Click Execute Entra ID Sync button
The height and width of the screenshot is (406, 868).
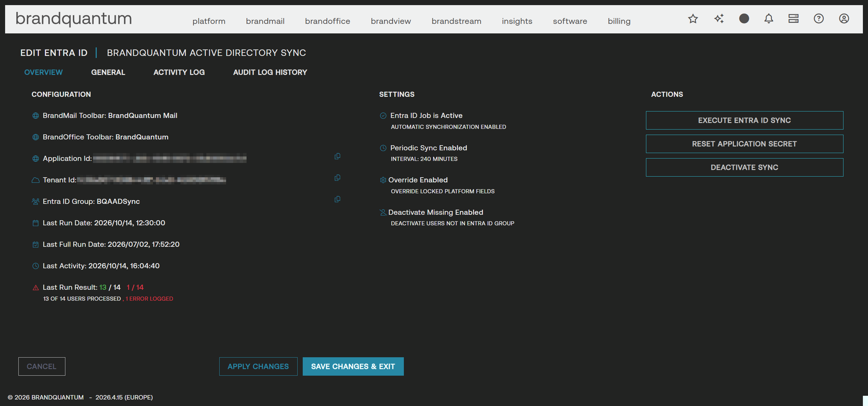click(744, 120)
